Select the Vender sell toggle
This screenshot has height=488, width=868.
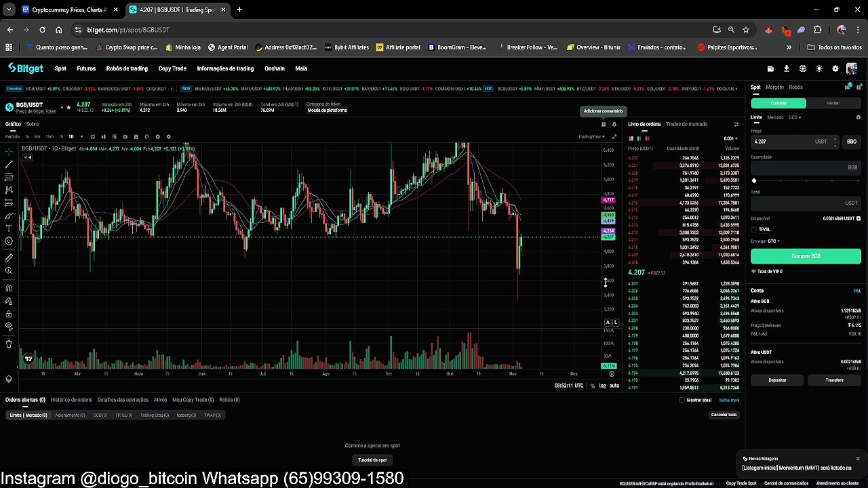click(833, 103)
